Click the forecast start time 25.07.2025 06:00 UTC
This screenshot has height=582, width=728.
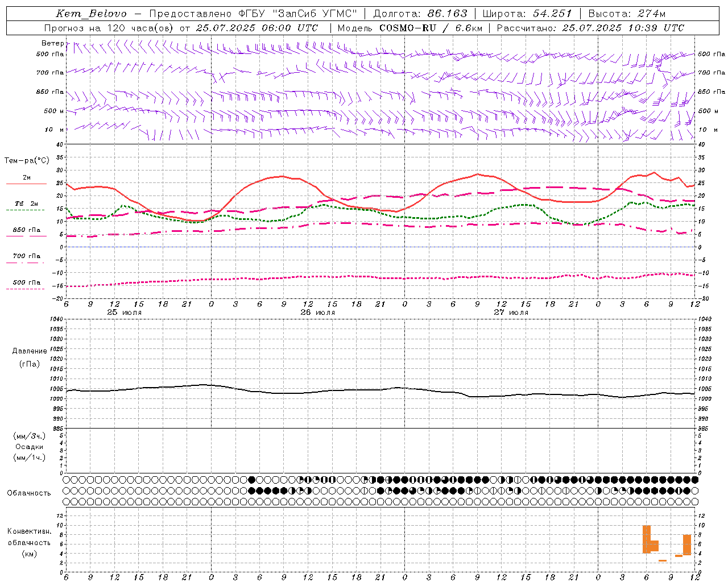[257, 28]
